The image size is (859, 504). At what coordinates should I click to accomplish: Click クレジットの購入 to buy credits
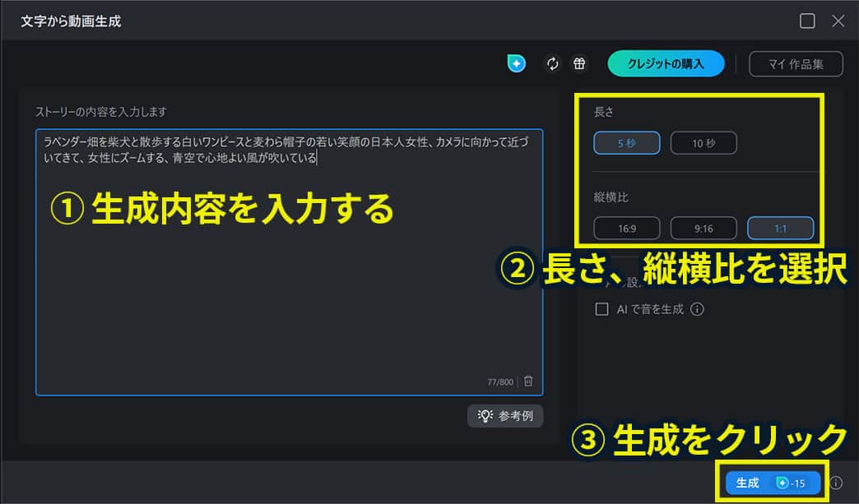pyautogui.click(x=666, y=63)
